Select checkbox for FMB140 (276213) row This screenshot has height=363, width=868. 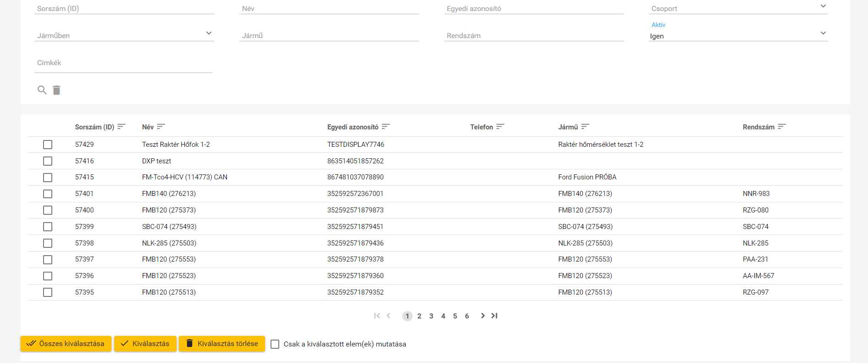click(x=48, y=194)
